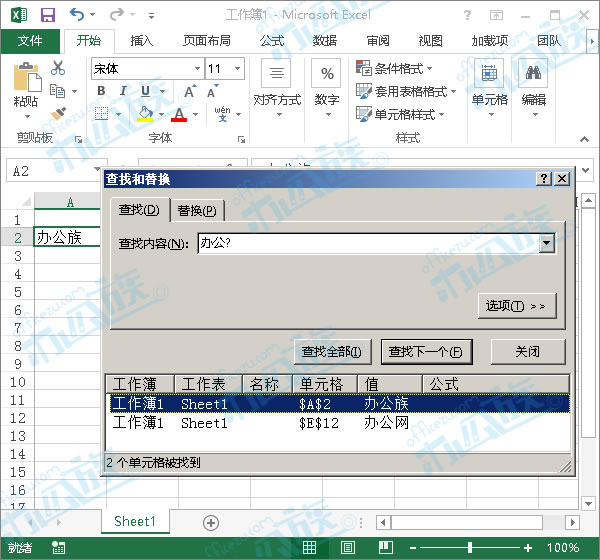Open the font name dropdown showing 宋体
600x560 pixels.
click(195, 69)
